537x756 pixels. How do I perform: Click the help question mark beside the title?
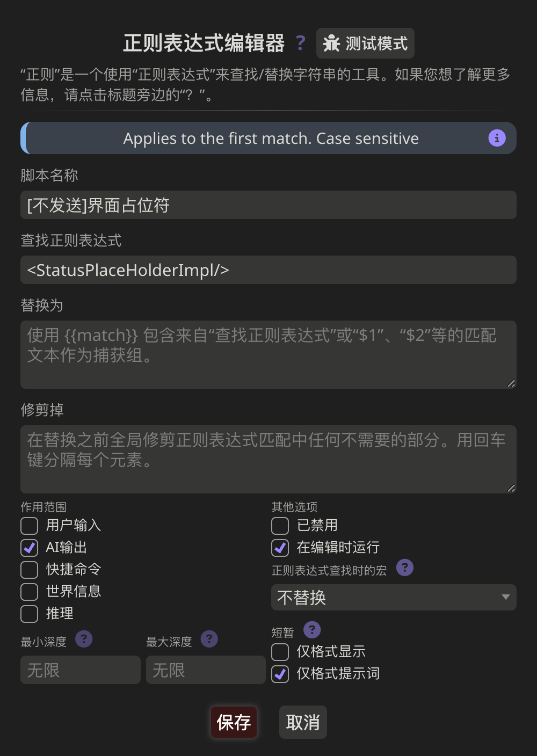[301, 42]
